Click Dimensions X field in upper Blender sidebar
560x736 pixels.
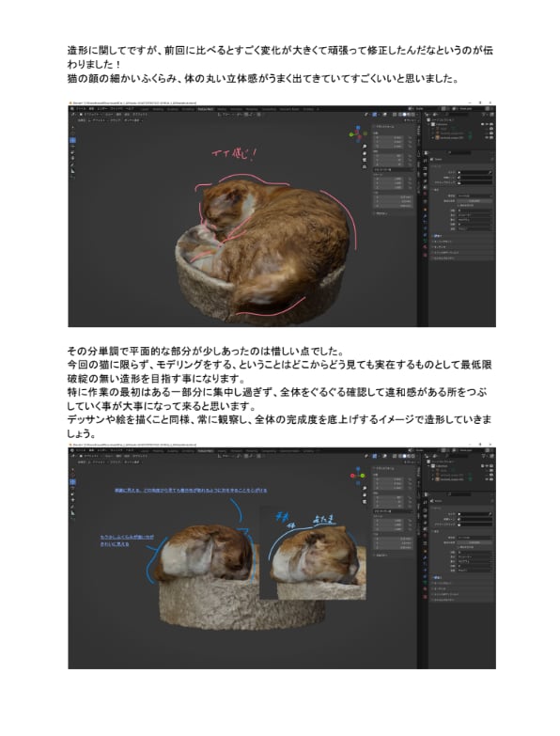[393, 196]
